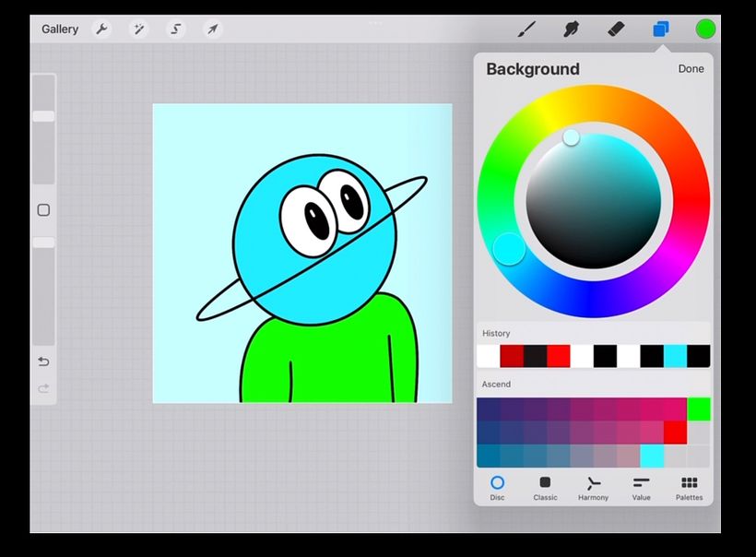Pick the red swatch in History
Image resolution: width=756 pixels, height=557 pixels.
coord(558,356)
